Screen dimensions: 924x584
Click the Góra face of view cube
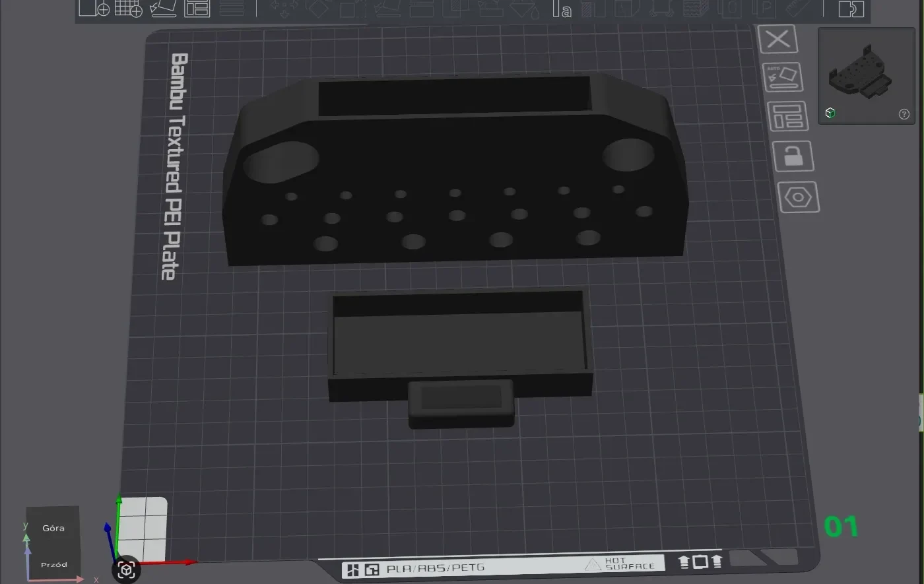[x=53, y=528]
